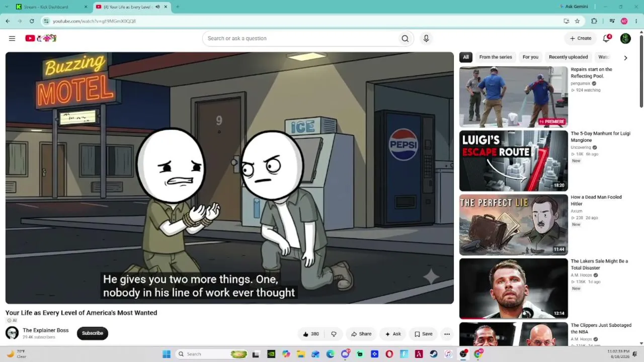Click title 'The Lakers Sale Might Be a Total Disaster'
The width and height of the screenshot is (644, 362).
point(599,264)
